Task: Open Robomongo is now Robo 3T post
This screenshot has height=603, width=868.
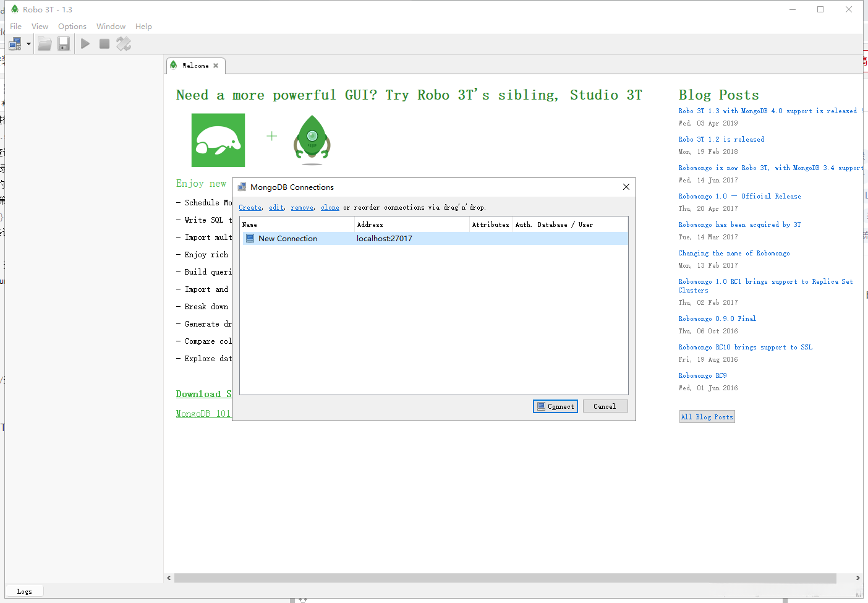Action: click(770, 168)
